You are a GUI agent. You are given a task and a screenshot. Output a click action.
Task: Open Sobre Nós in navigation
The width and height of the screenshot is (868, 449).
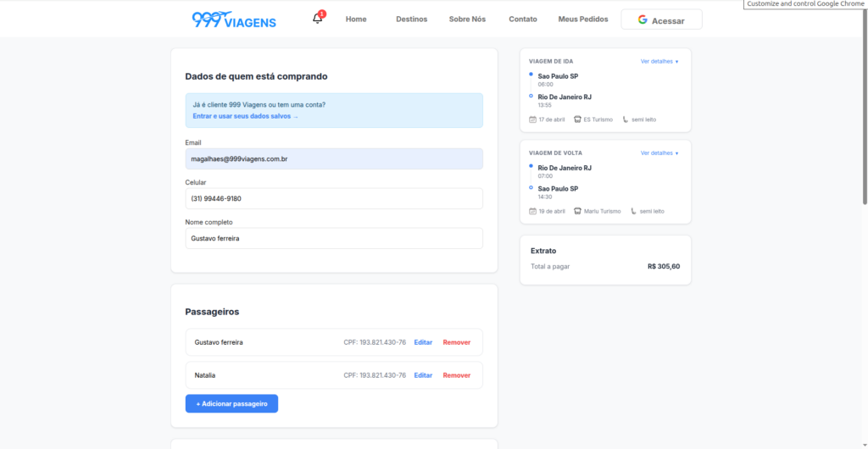[467, 19]
